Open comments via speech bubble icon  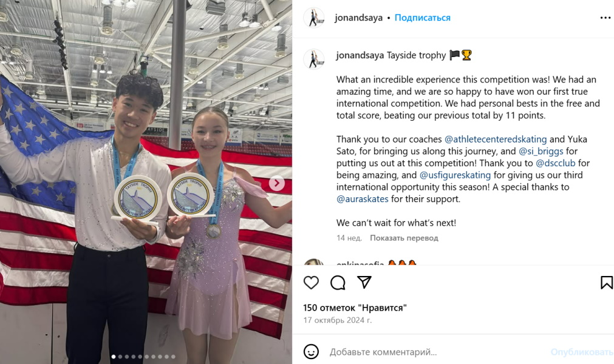coord(338,282)
